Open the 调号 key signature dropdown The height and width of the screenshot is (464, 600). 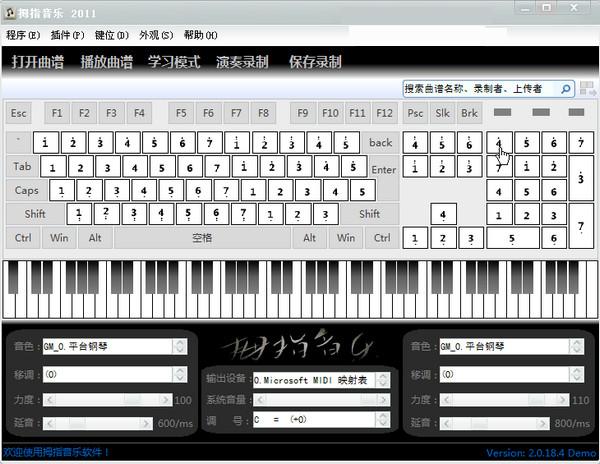click(382, 420)
